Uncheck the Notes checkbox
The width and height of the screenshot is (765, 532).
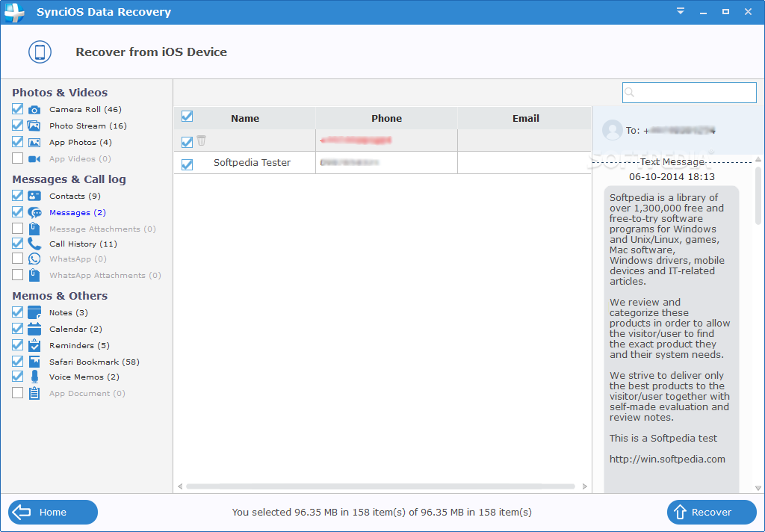[18, 312]
